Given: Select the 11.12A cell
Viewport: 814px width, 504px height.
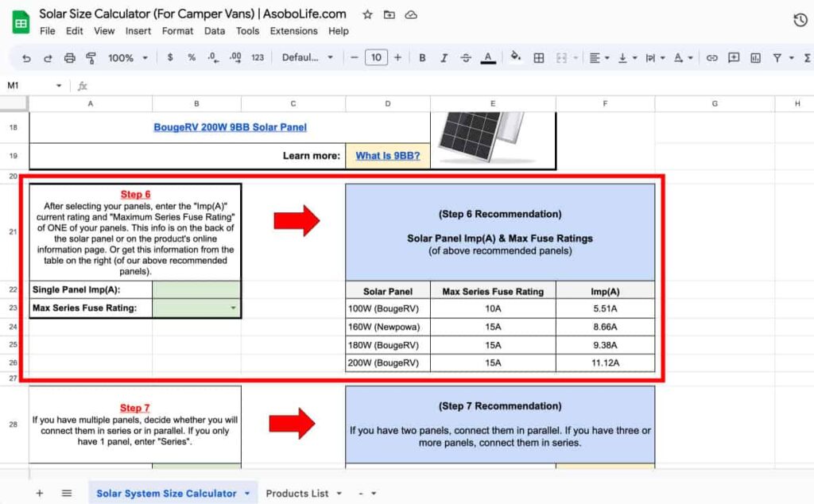Looking at the screenshot, I should click(x=605, y=362).
